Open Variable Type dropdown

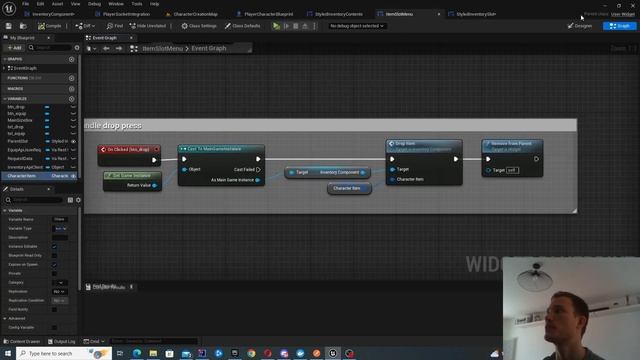coord(60,229)
